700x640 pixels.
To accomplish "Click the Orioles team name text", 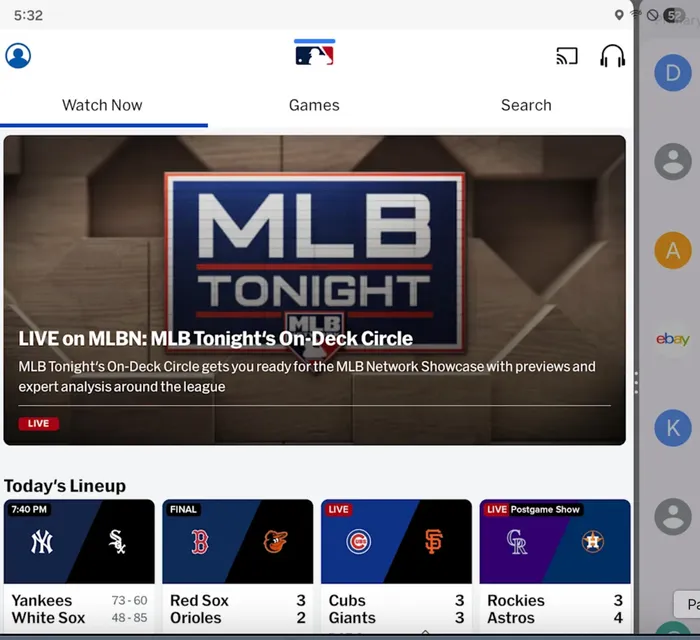I will coord(196,618).
